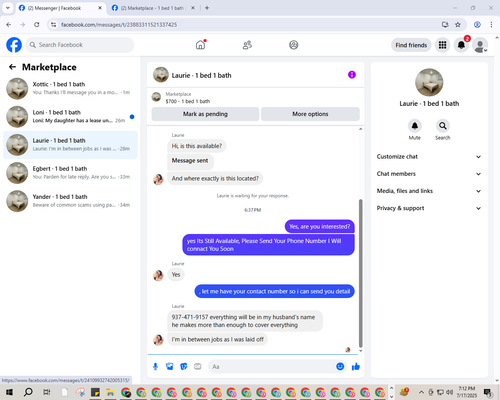Switch to Marketplace - 1 bed 1 bath tab
This screenshot has width=500, height=400.
pos(152,8)
